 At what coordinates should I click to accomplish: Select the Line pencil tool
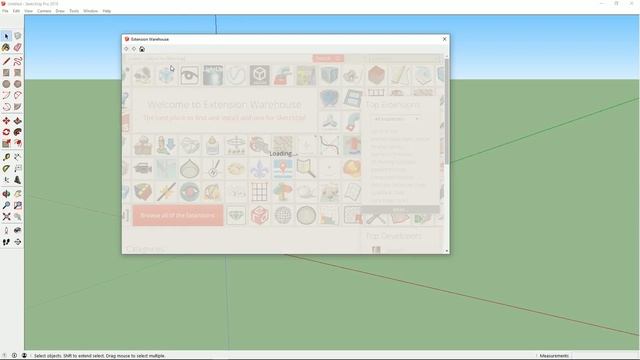tap(6, 62)
